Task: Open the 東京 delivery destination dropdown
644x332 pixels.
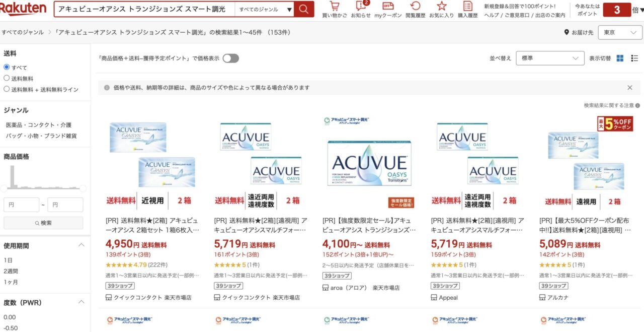Action: (620, 32)
